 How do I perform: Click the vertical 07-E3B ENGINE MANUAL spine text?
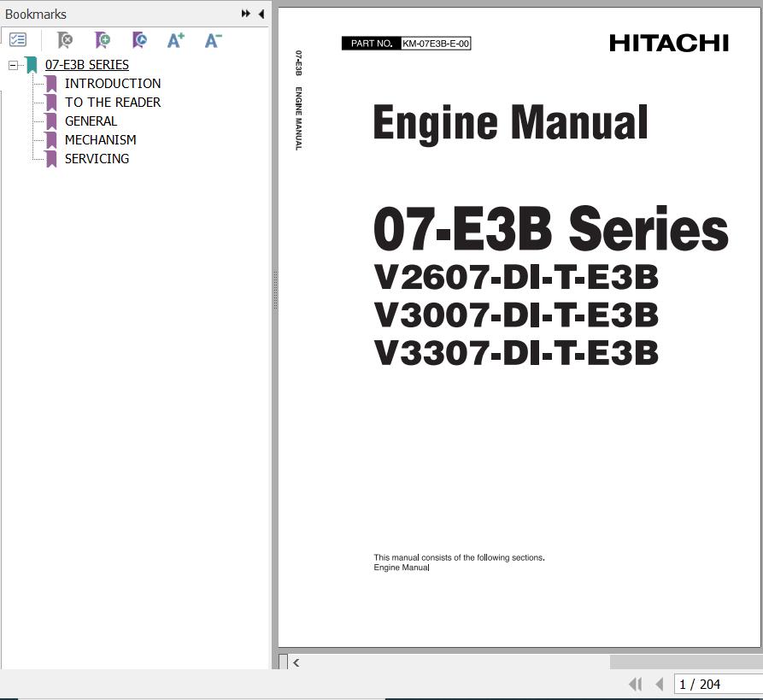click(x=298, y=100)
